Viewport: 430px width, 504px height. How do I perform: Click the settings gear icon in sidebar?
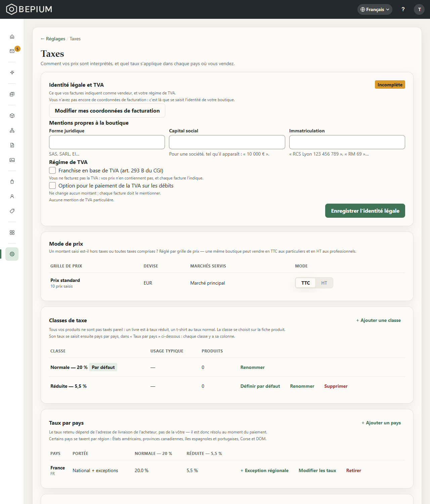click(x=12, y=254)
